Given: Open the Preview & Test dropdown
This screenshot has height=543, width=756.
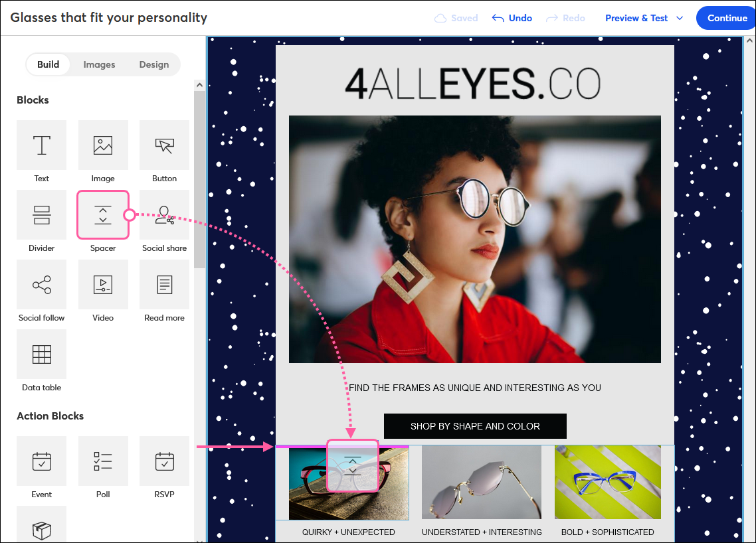Looking at the screenshot, I should click(x=644, y=19).
